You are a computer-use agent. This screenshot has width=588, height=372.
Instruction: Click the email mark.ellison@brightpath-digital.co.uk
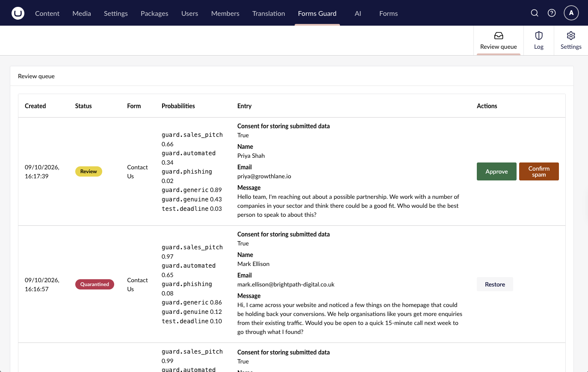pos(286,284)
